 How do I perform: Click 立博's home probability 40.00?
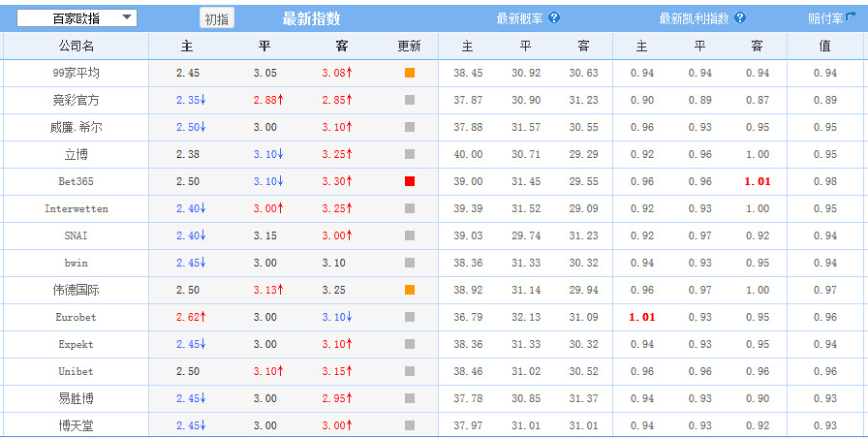point(468,154)
